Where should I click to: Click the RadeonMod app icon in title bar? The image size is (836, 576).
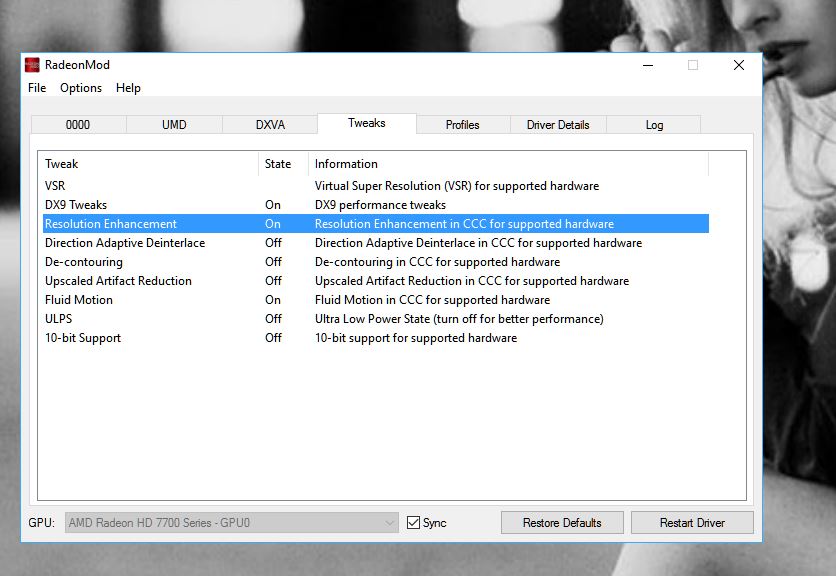[x=32, y=65]
